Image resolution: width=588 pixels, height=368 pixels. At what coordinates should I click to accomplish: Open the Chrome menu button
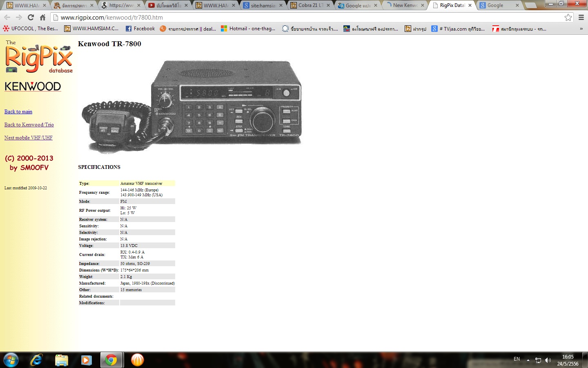[x=581, y=18]
